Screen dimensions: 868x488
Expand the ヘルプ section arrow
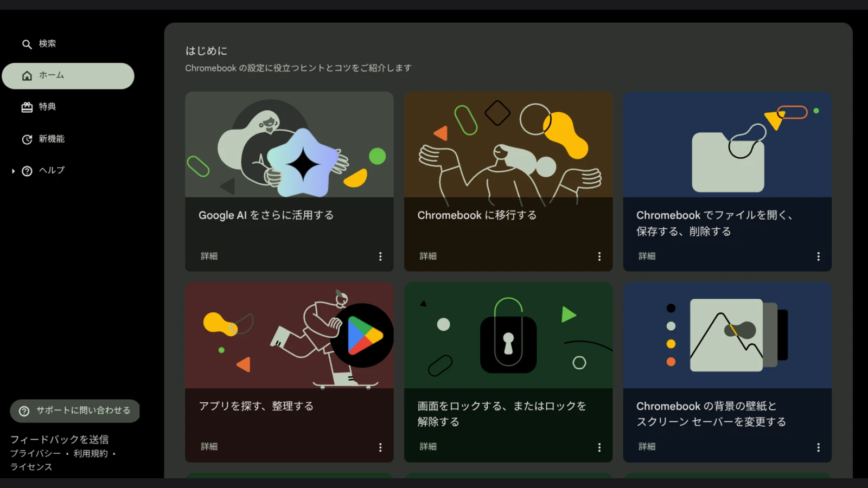click(x=13, y=171)
